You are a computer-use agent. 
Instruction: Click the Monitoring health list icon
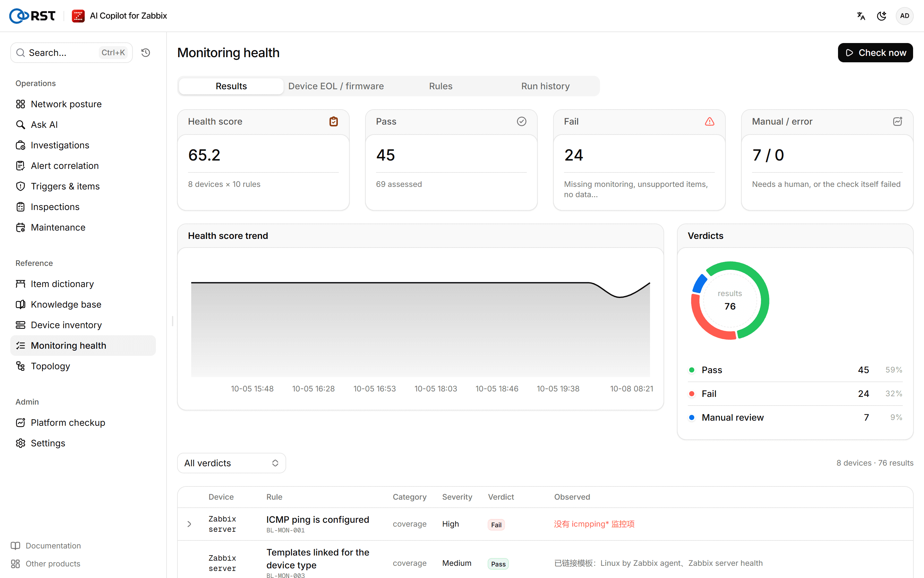[x=21, y=346]
